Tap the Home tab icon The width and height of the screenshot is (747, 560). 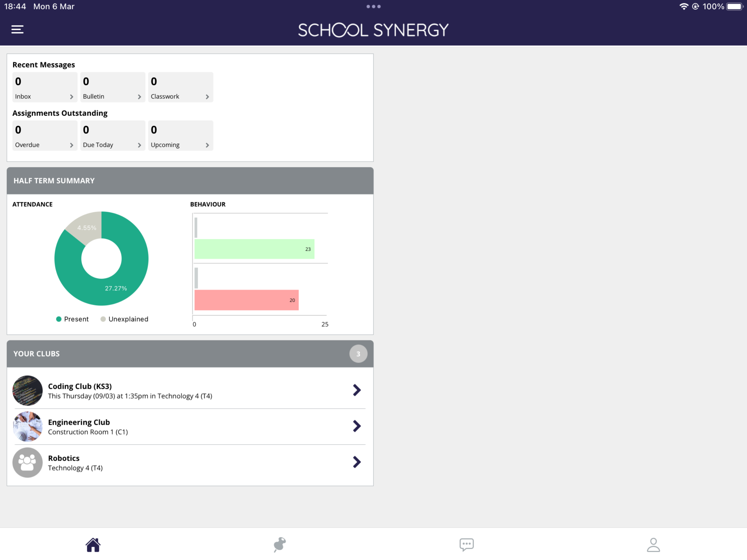pyautogui.click(x=93, y=544)
